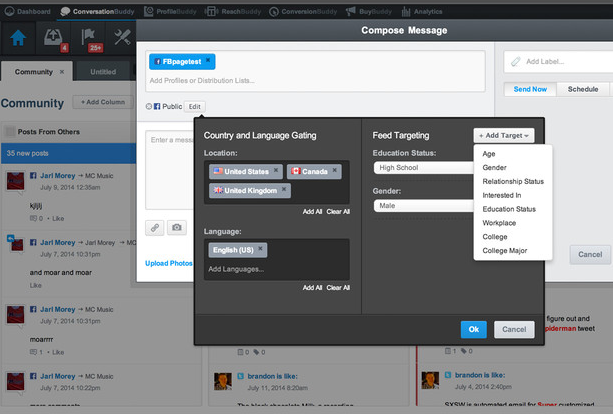Choose Gender from Add Target menu
613x414 pixels.
click(494, 167)
